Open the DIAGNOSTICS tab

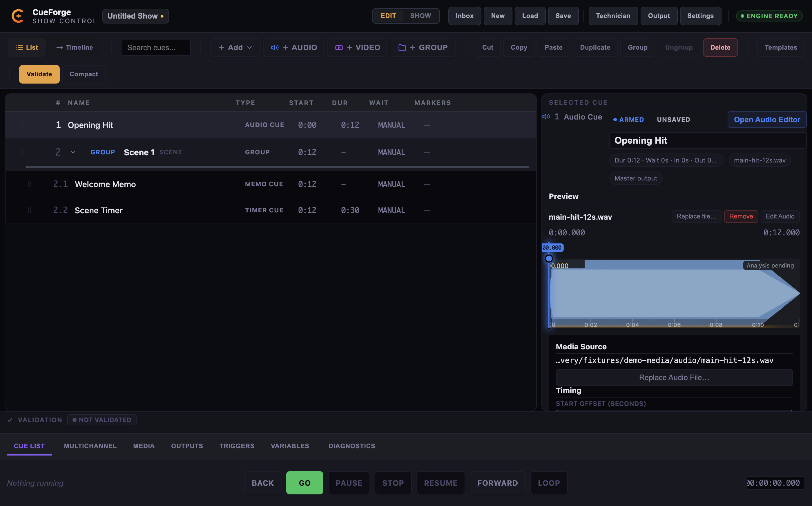(352, 446)
